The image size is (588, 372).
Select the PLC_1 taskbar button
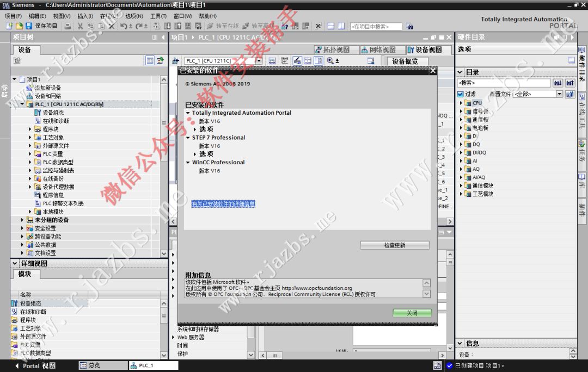[154, 365]
